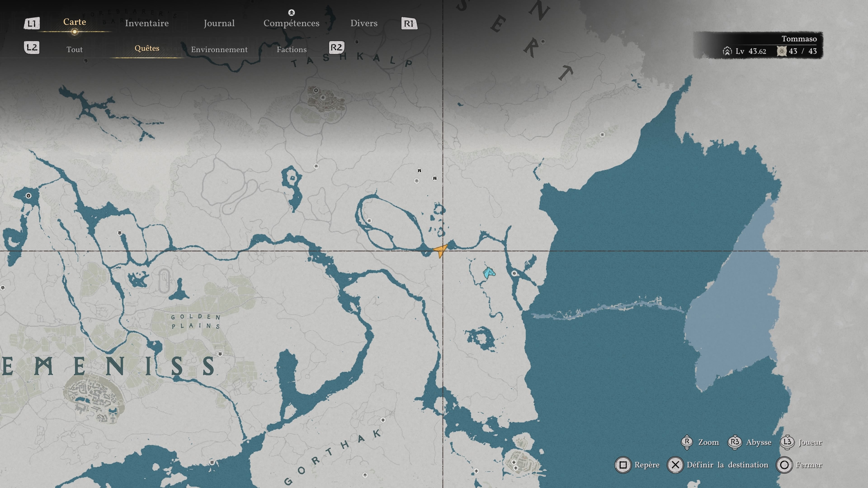Viewport: 868px width, 488px height.
Task: Click the 43 / 43 counter
Action: pyautogui.click(x=803, y=51)
